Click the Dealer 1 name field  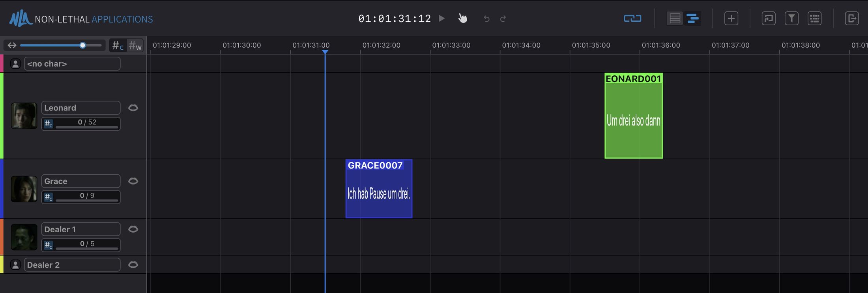81,229
